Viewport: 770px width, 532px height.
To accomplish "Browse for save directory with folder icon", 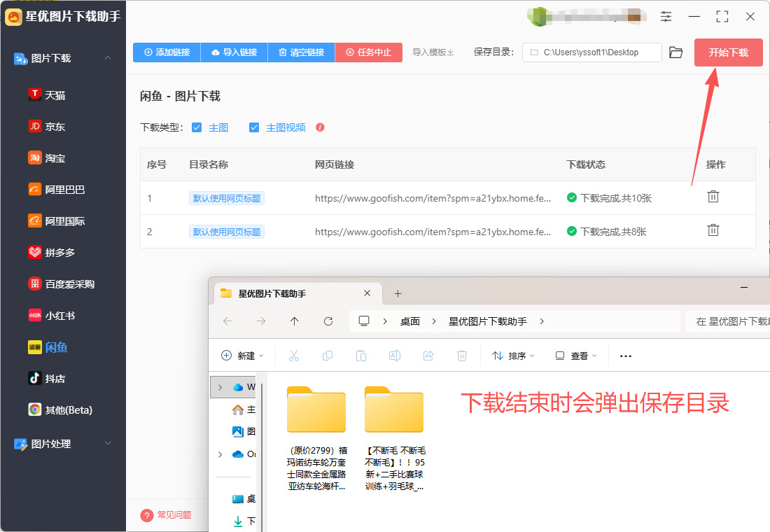I will click(675, 52).
